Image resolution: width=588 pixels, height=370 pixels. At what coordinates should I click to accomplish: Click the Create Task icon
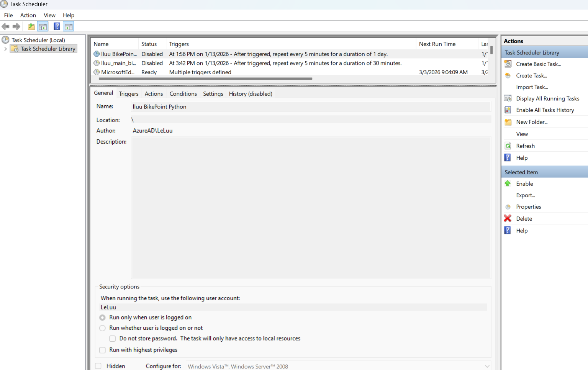pos(508,75)
